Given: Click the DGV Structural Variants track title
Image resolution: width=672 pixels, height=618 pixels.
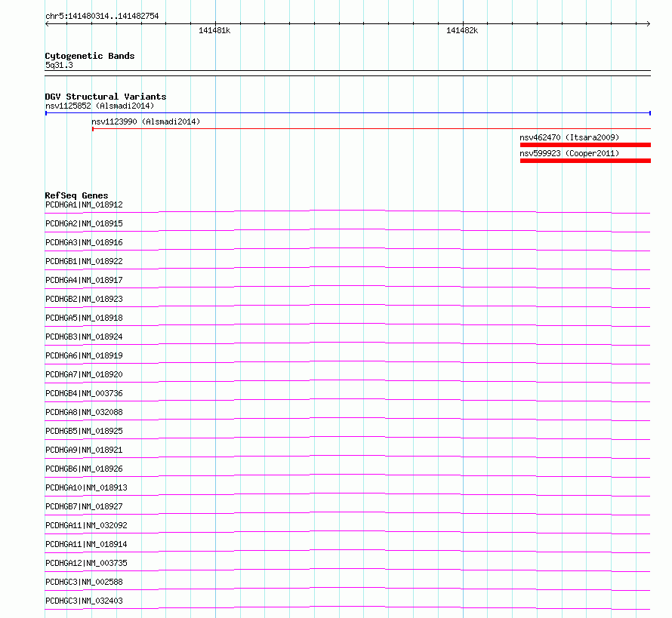Looking at the screenshot, I should [x=106, y=97].
